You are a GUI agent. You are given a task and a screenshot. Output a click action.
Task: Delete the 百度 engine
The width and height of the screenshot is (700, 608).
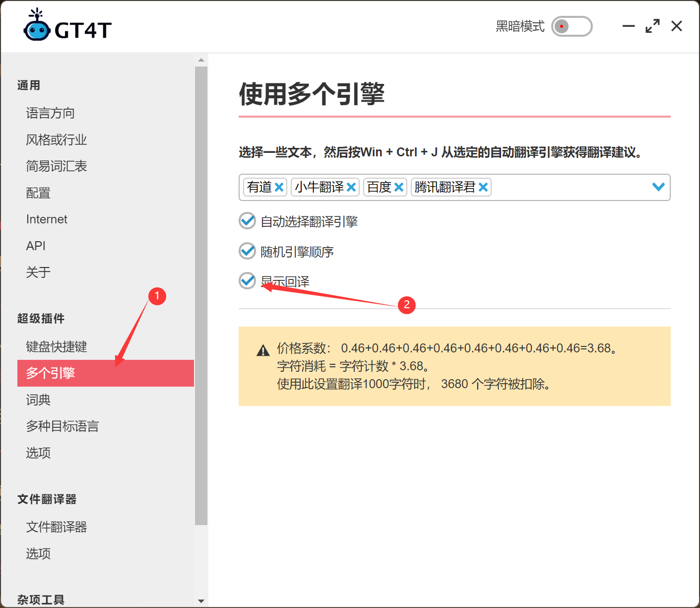399,187
